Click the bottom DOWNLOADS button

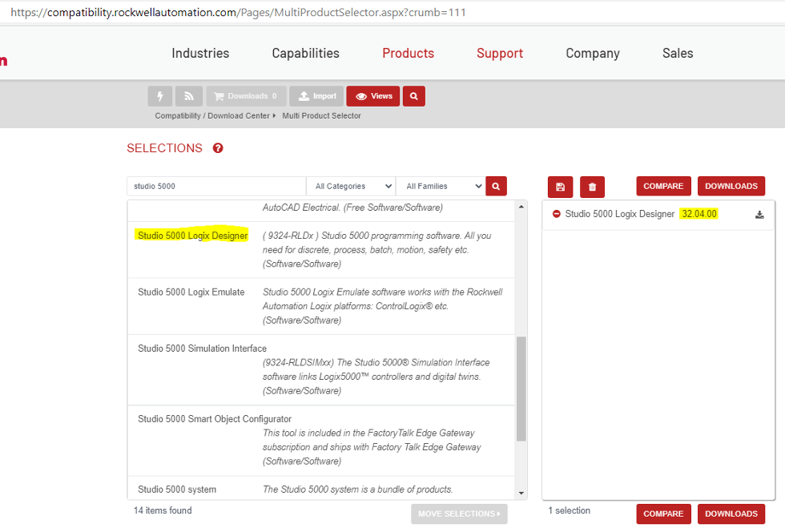click(731, 514)
